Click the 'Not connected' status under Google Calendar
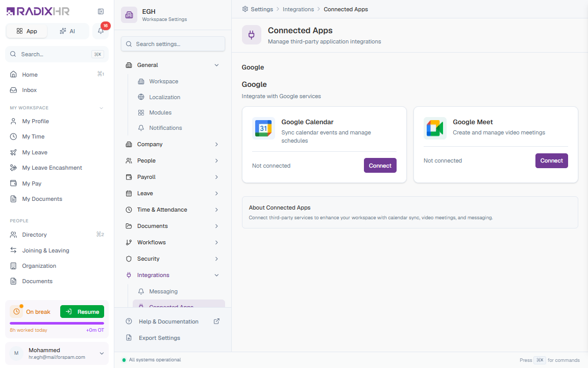This screenshot has height=368, width=588. pos(271,166)
